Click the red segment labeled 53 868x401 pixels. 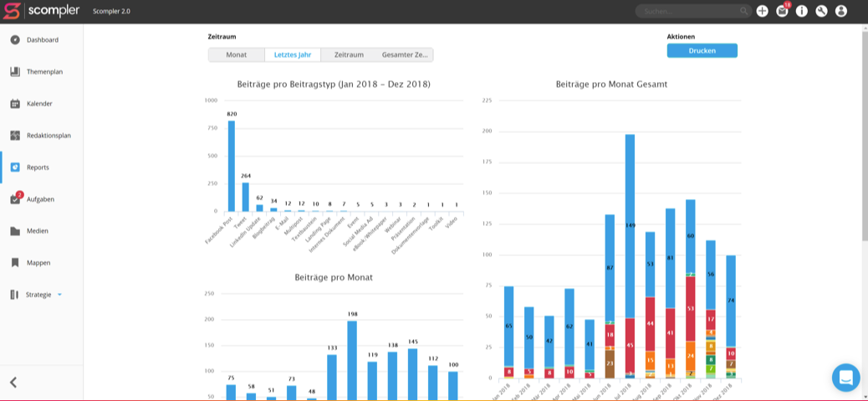point(691,309)
